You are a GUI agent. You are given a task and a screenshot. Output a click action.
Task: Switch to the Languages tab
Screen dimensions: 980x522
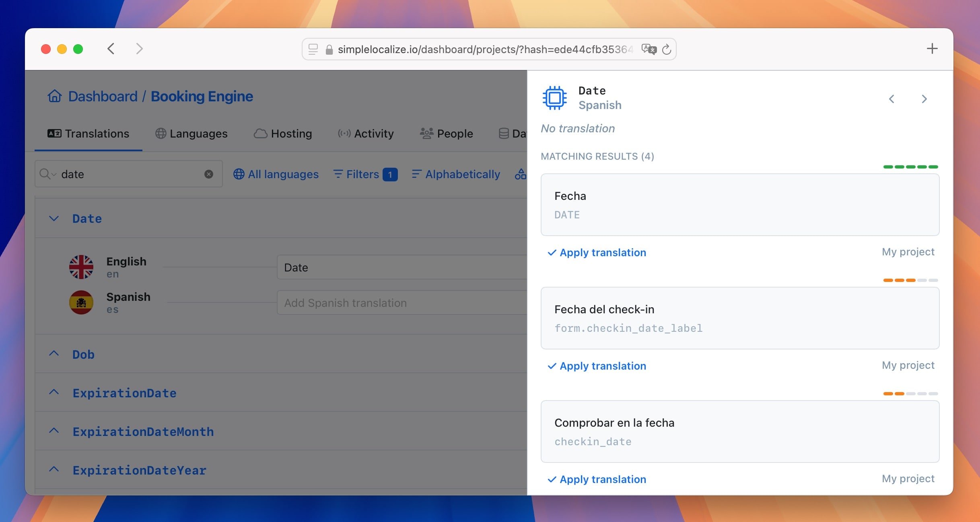(x=191, y=134)
